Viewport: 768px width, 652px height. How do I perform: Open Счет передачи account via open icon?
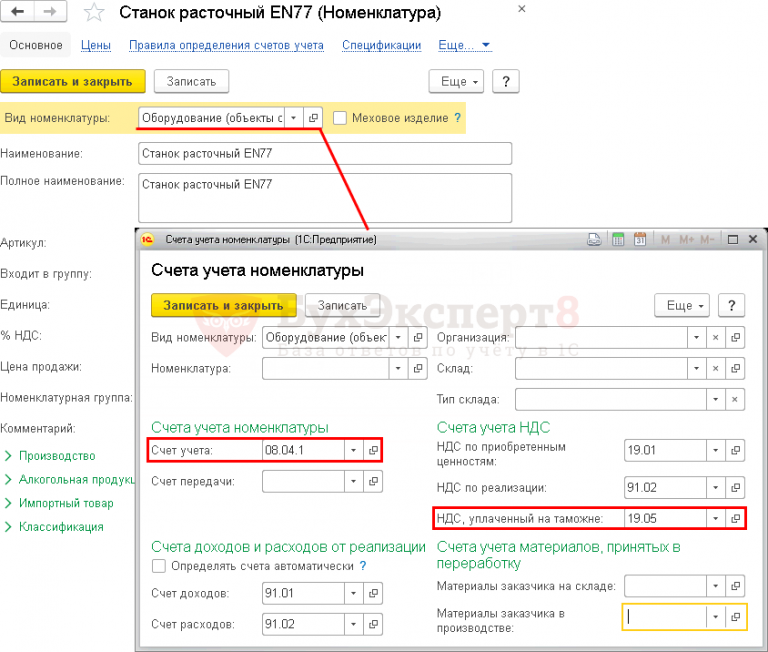373,482
